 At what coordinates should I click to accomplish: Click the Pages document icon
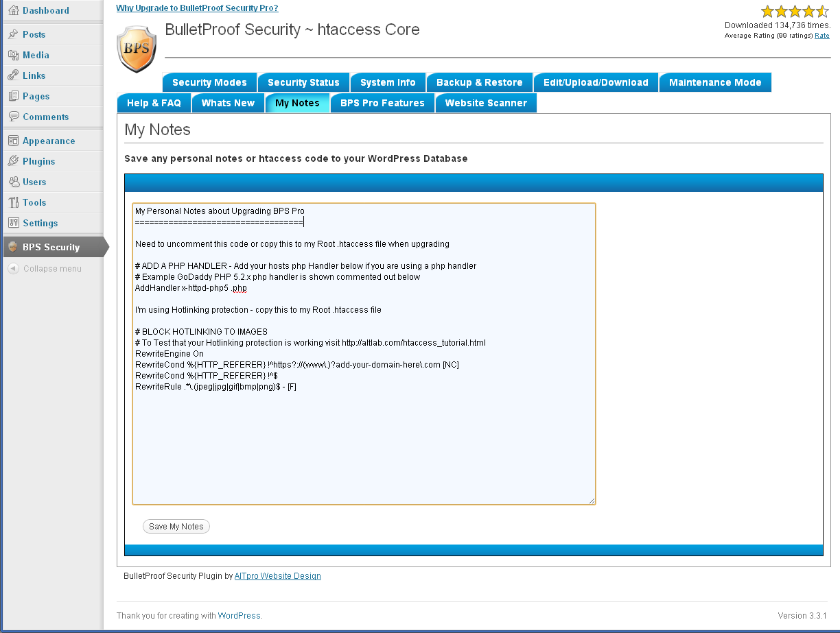[x=13, y=96]
